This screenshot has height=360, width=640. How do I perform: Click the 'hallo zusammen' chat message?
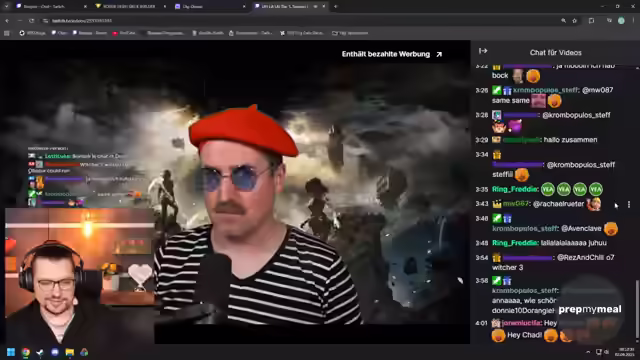570,140
